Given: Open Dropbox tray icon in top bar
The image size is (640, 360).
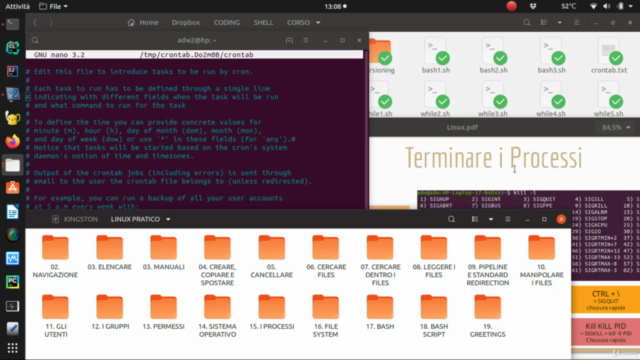Looking at the screenshot, I should 533,6.
